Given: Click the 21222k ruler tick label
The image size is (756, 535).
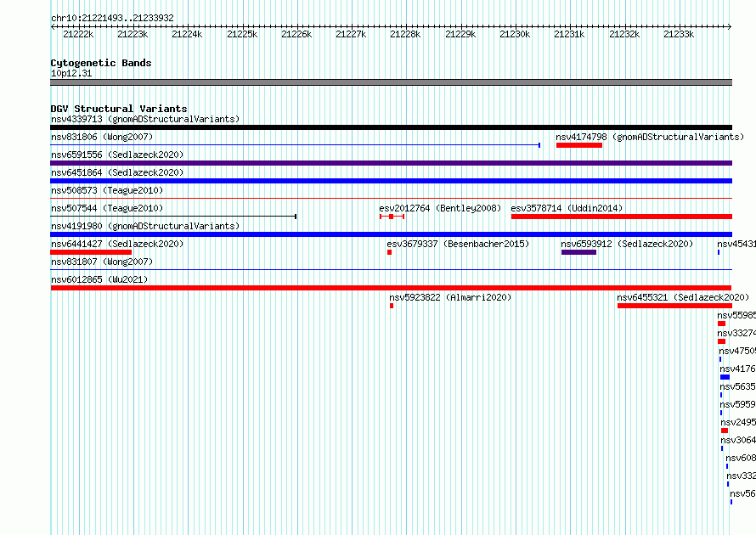Looking at the screenshot, I should click(78, 34).
